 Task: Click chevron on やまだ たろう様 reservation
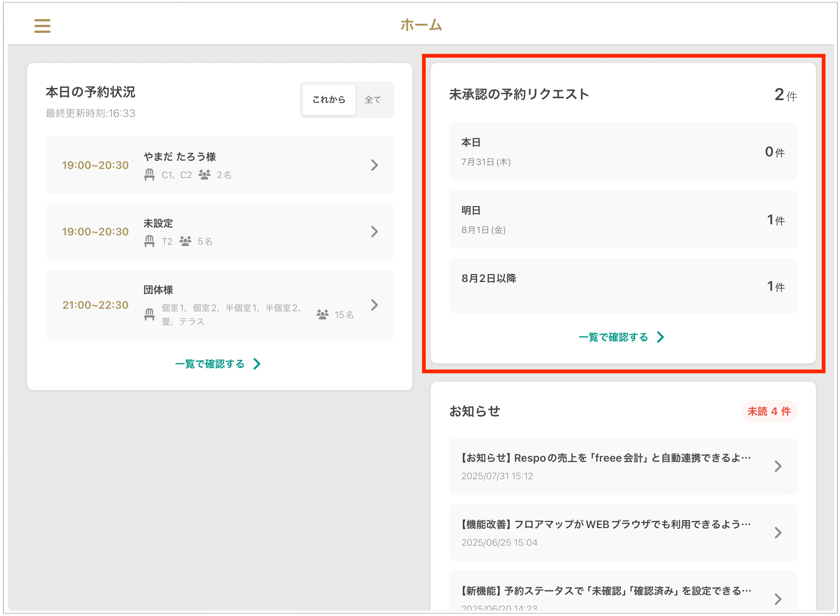(374, 165)
